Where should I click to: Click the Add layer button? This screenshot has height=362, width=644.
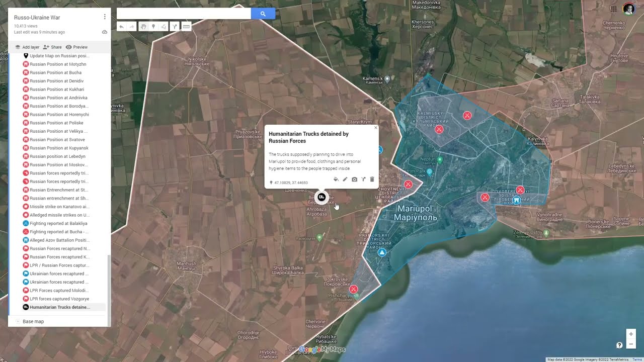click(27, 47)
